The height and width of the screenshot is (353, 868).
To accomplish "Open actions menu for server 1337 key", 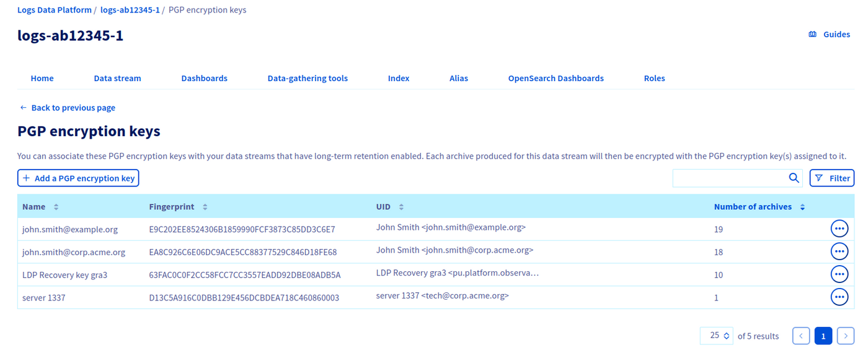I will tap(839, 297).
